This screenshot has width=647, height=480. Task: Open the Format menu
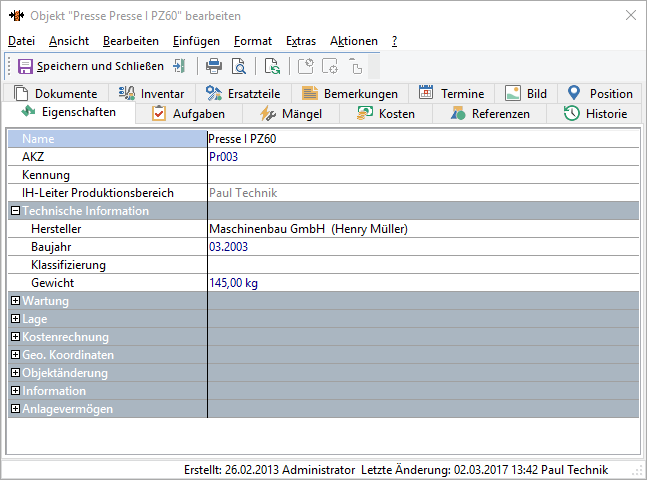click(253, 41)
